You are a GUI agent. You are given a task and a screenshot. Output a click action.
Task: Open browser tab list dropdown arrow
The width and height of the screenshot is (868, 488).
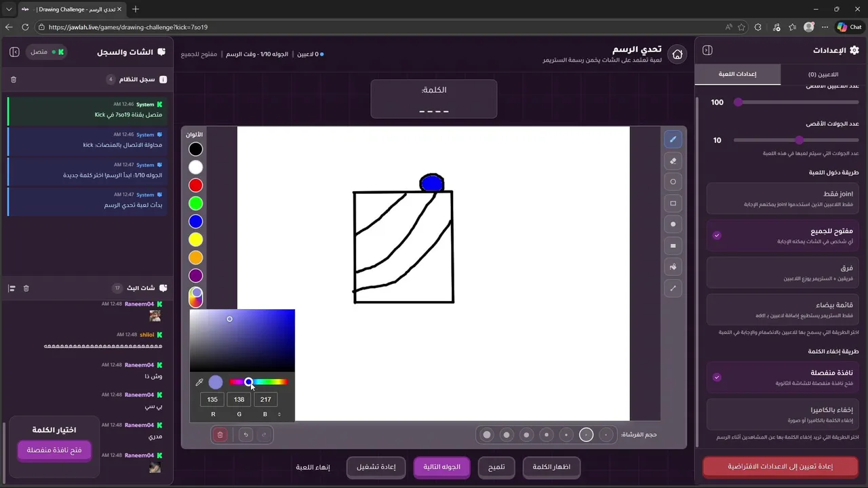pos(9,9)
